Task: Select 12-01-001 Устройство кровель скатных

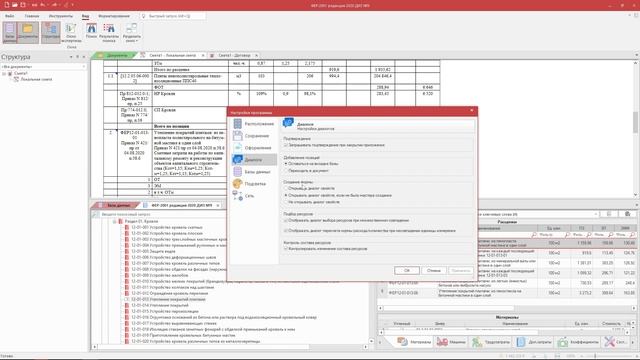Action: point(167,227)
